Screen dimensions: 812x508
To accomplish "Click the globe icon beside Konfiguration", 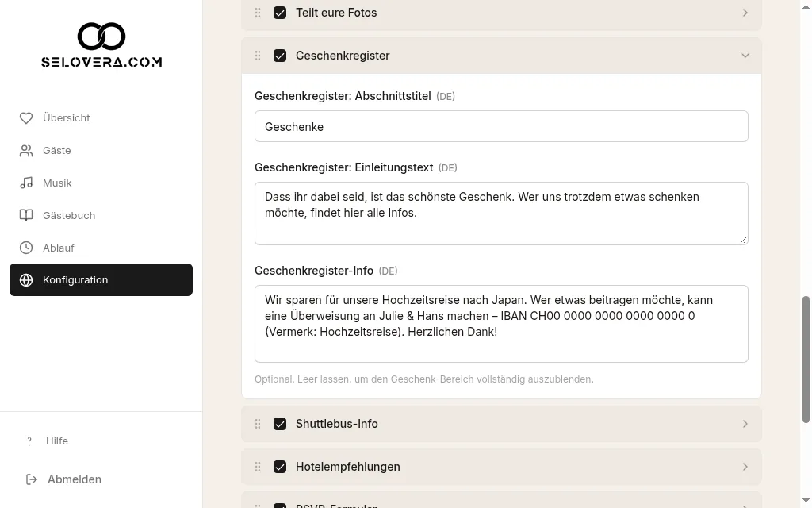I will pos(26,280).
